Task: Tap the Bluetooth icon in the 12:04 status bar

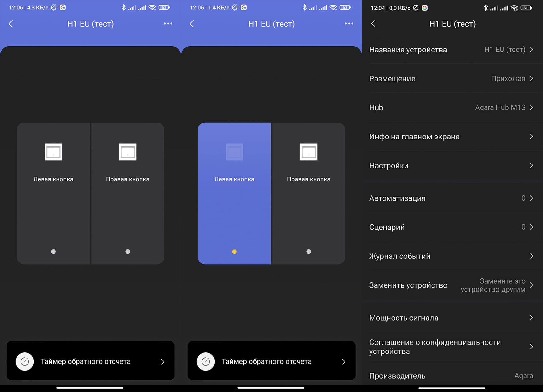Action: (485, 8)
